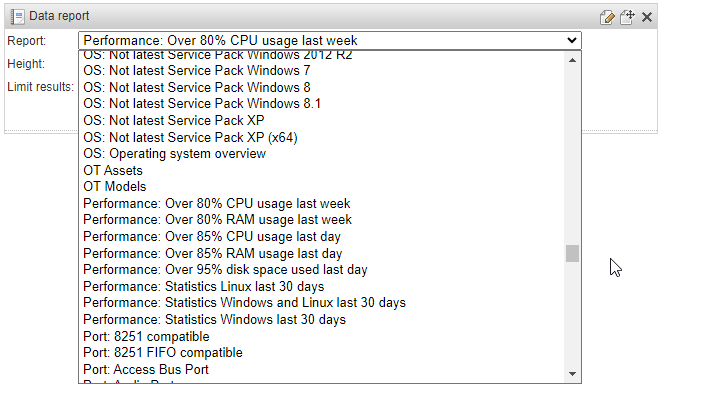Image resolution: width=719 pixels, height=419 pixels.
Task: Select the OT Models report
Action: [x=322, y=187]
